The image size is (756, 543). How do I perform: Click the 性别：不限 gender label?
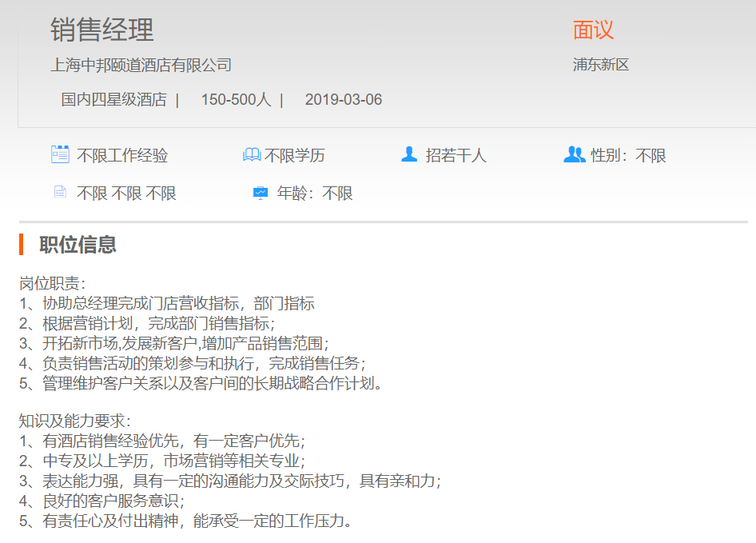(x=628, y=156)
